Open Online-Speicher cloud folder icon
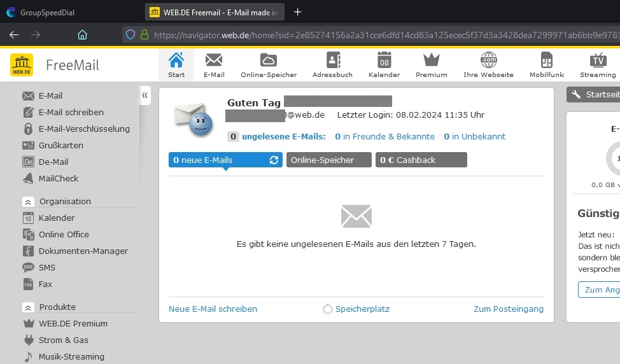 tap(269, 60)
